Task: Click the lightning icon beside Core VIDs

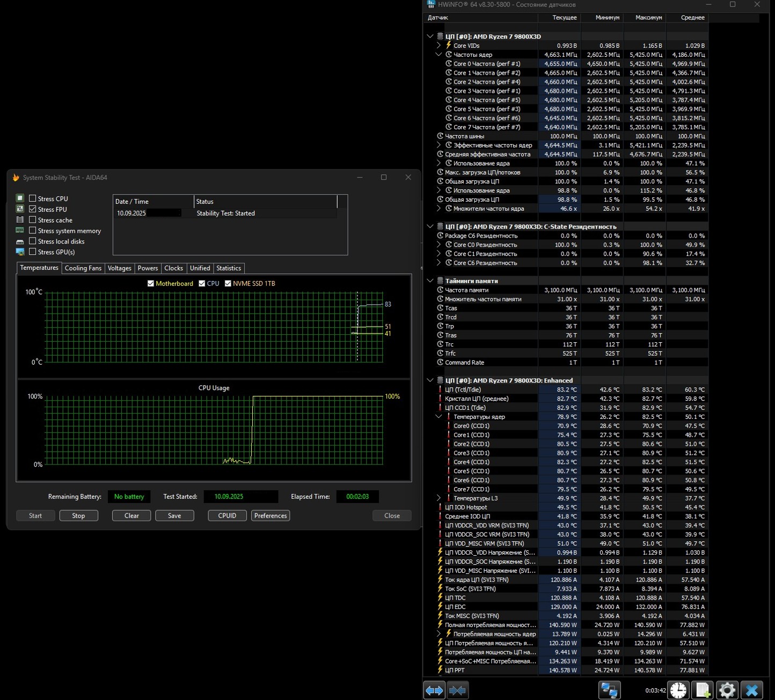Action: [449, 45]
